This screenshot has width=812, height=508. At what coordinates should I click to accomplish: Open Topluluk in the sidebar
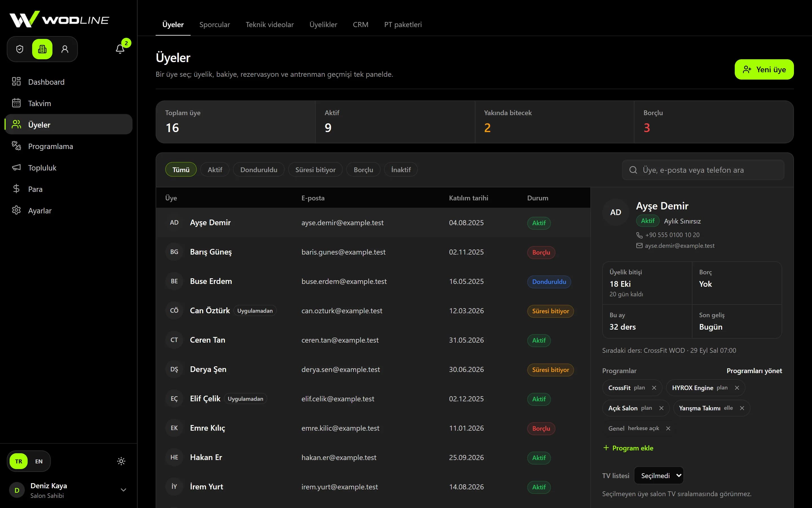pos(69,168)
